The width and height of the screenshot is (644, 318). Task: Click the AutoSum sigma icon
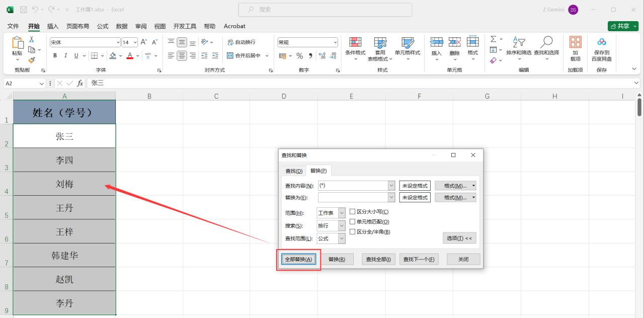coord(494,39)
